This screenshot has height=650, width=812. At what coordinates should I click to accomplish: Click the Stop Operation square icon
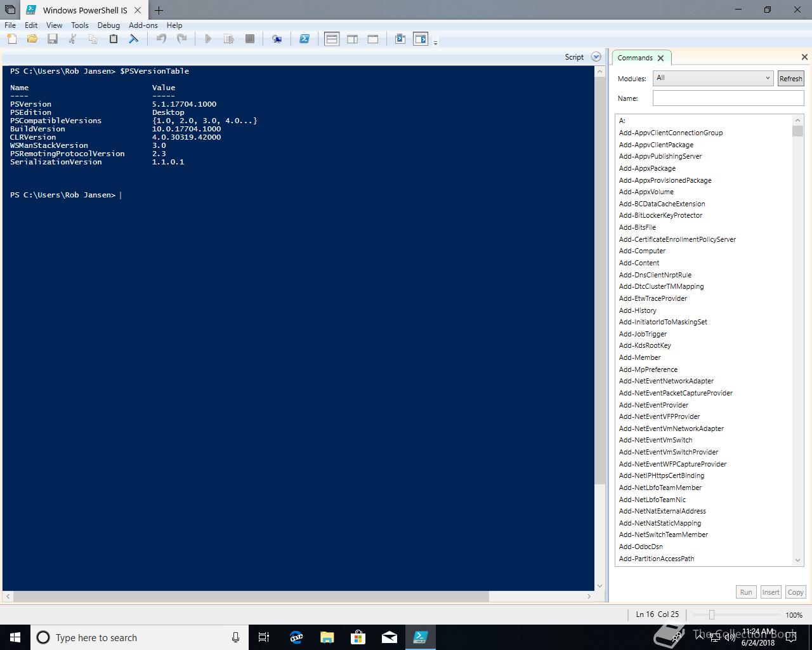pyautogui.click(x=250, y=39)
